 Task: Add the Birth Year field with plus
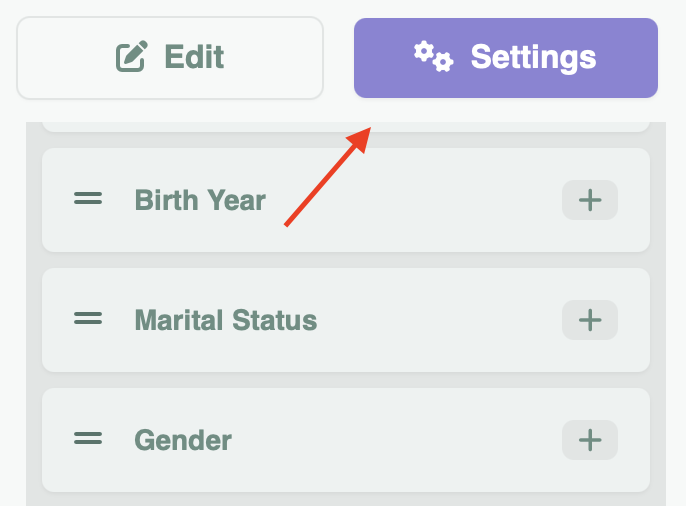[x=590, y=200]
